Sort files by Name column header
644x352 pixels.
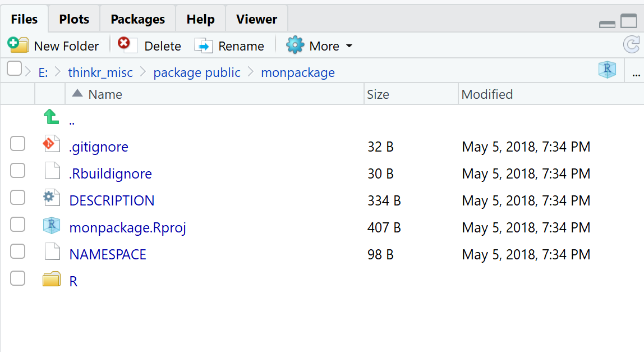(x=105, y=94)
